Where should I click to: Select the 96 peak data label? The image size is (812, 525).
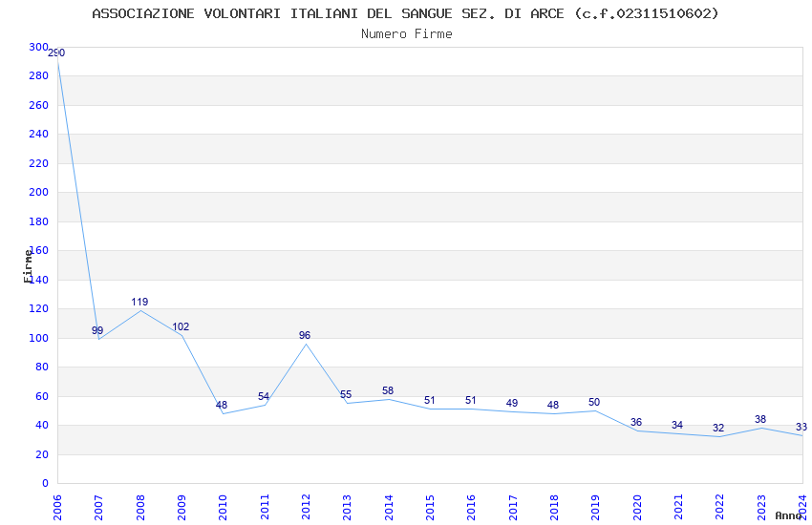[x=305, y=335]
